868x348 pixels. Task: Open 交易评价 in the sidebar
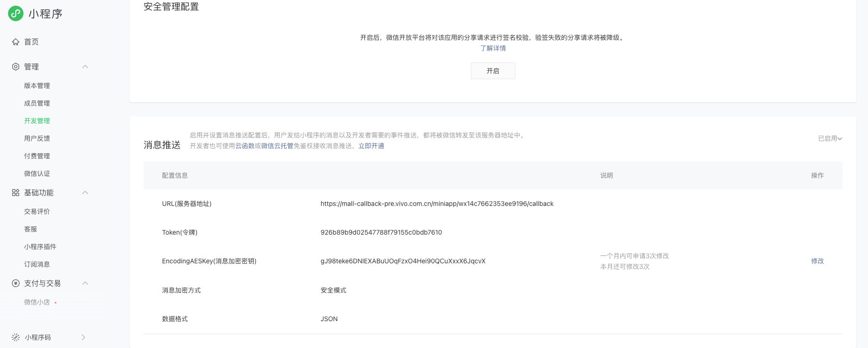tap(37, 211)
